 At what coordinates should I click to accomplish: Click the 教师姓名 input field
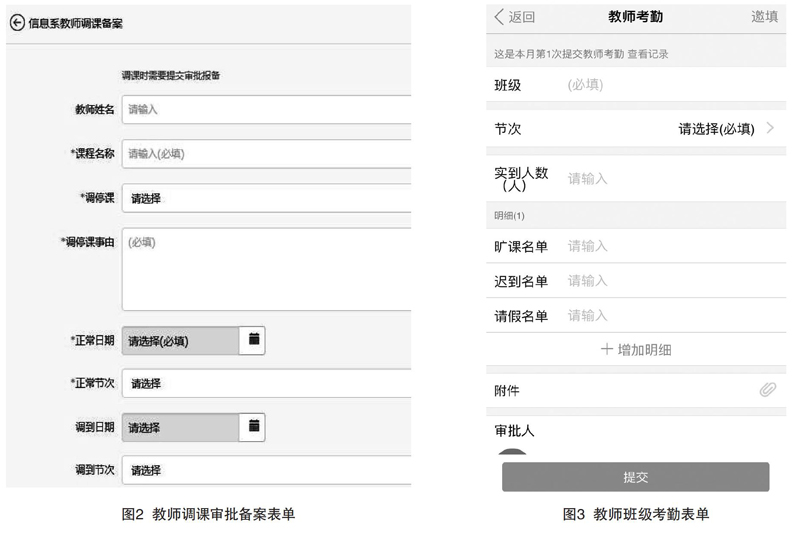(x=266, y=109)
